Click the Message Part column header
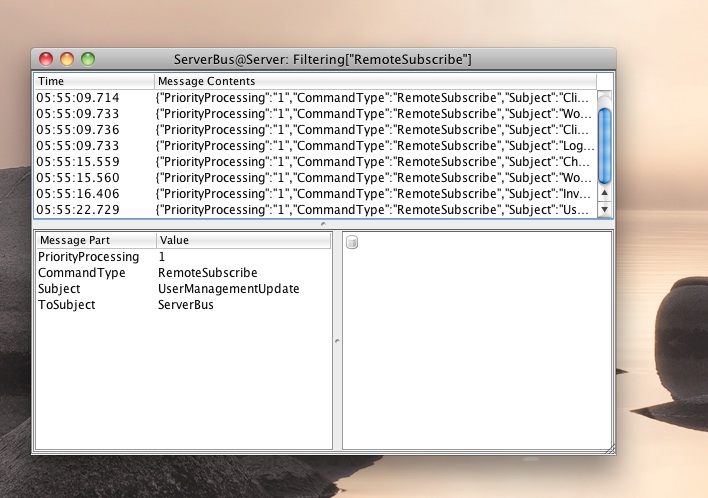Viewport: 708px width, 498px height. [95, 240]
